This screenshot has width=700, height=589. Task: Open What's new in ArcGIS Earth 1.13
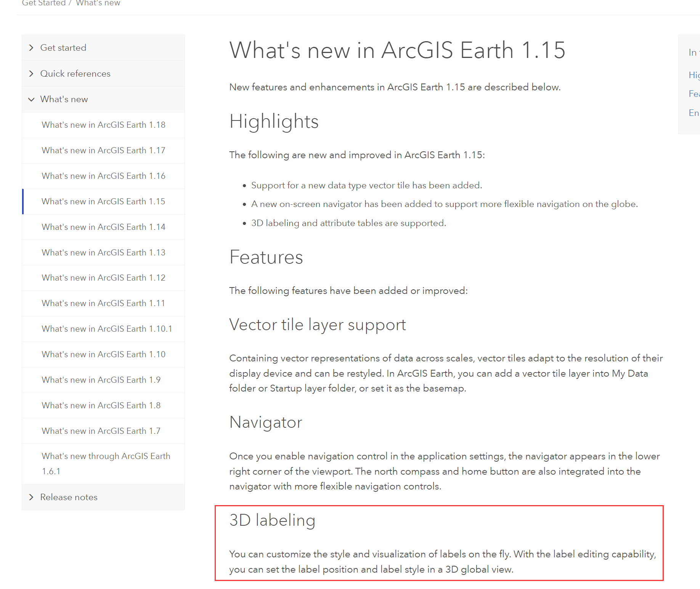pos(103,253)
